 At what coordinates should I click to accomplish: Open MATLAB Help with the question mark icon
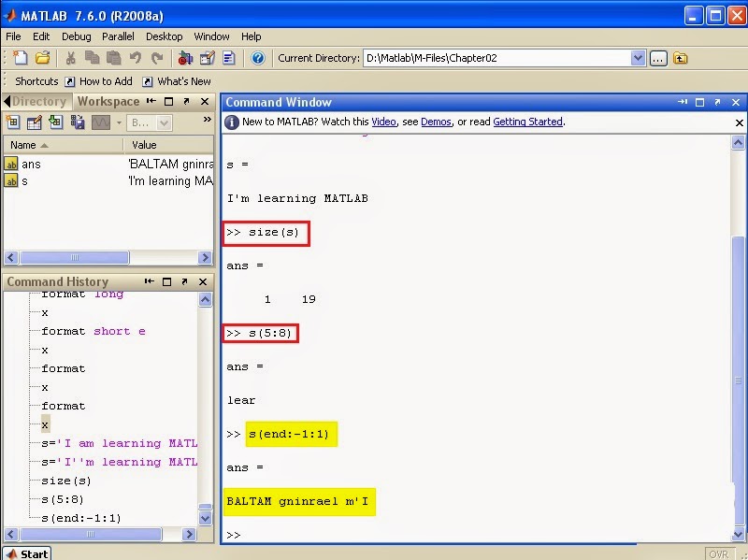256,58
